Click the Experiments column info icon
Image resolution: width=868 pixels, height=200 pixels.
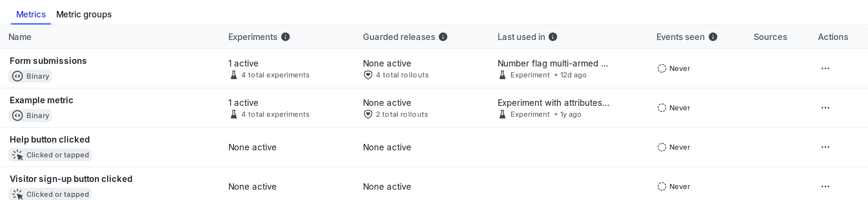(286, 37)
